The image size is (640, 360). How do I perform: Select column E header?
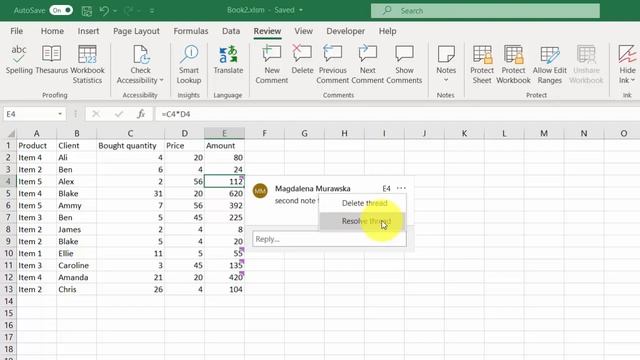point(224,133)
